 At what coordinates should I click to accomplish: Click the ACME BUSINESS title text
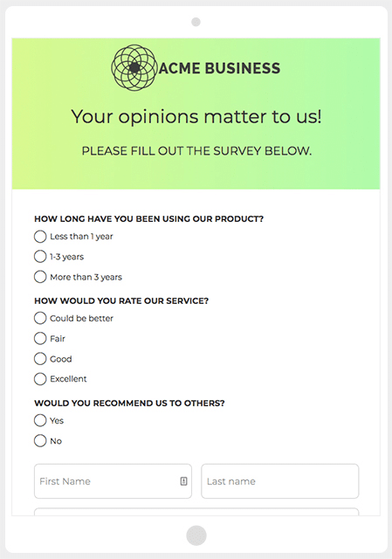click(x=219, y=68)
